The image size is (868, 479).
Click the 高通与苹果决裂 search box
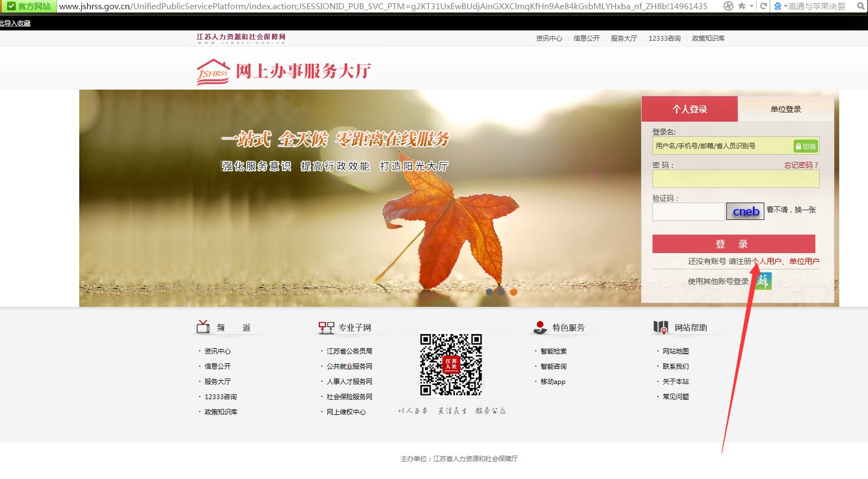coord(816,6)
